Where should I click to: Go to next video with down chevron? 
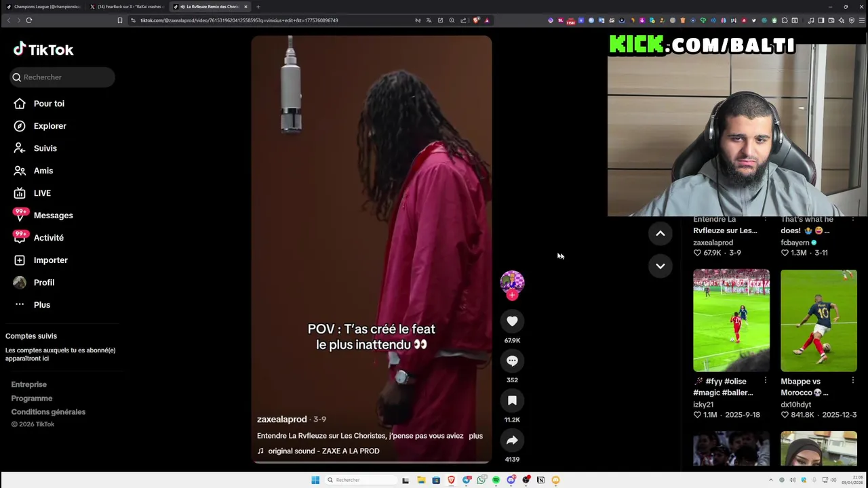[x=660, y=266]
